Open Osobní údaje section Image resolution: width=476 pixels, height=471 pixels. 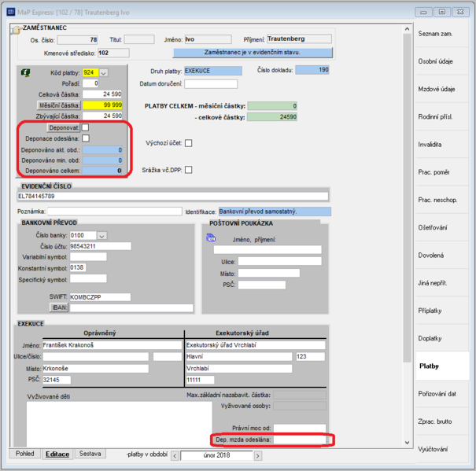[x=442, y=61]
